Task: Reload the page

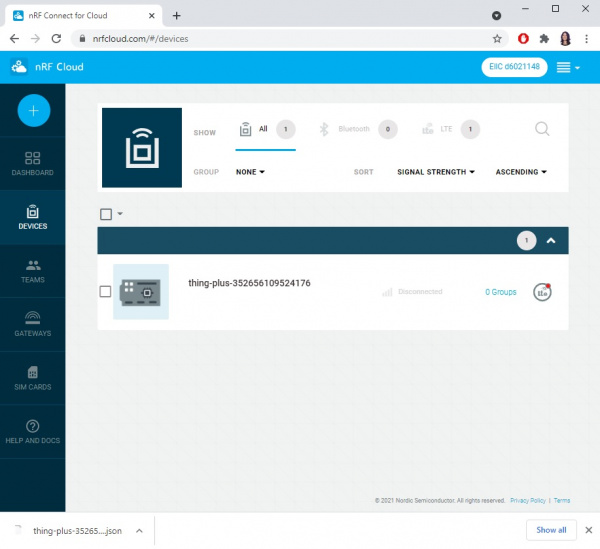Action: pyautogui.click(x=56, y=39)
